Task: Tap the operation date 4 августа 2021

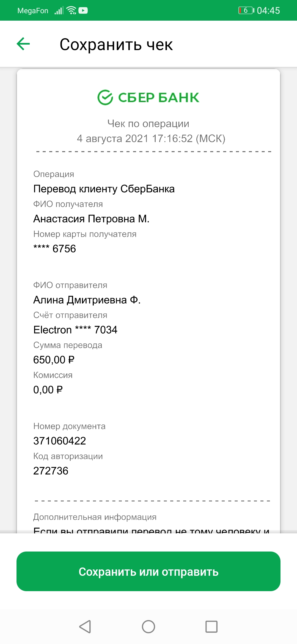Action: click(113, 138)
